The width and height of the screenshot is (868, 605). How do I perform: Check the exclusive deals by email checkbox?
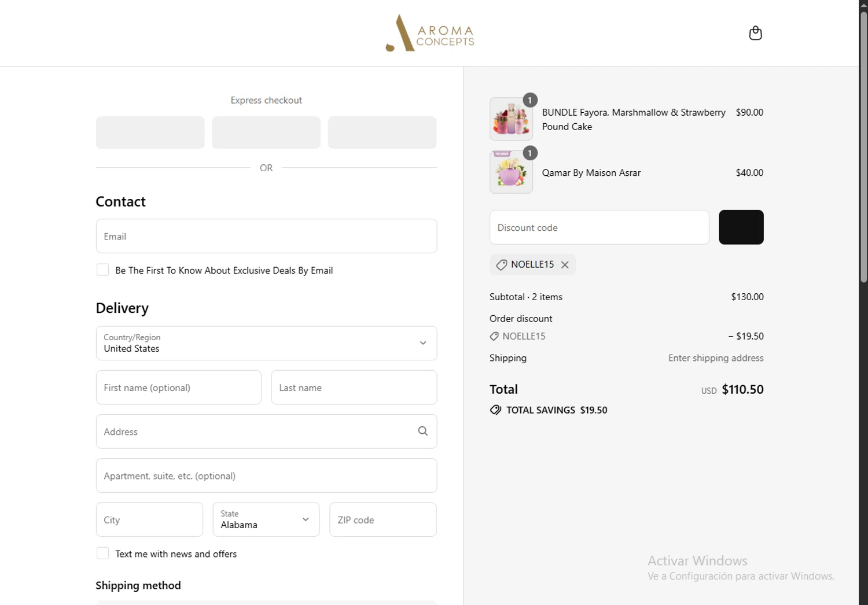[102, 270]
